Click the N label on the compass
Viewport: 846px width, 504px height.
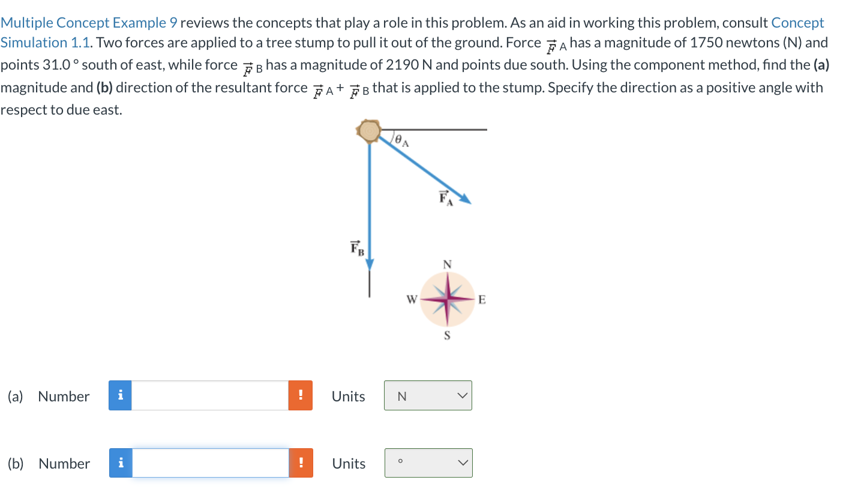[x=446, y=264]
